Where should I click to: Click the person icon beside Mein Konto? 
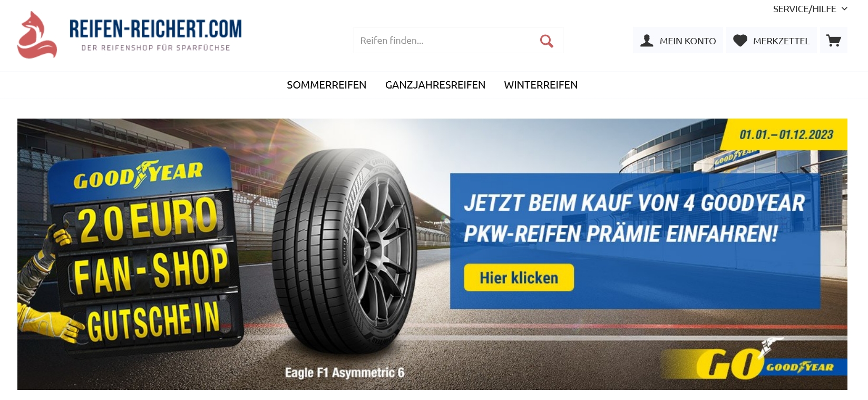tap(647, 41)
